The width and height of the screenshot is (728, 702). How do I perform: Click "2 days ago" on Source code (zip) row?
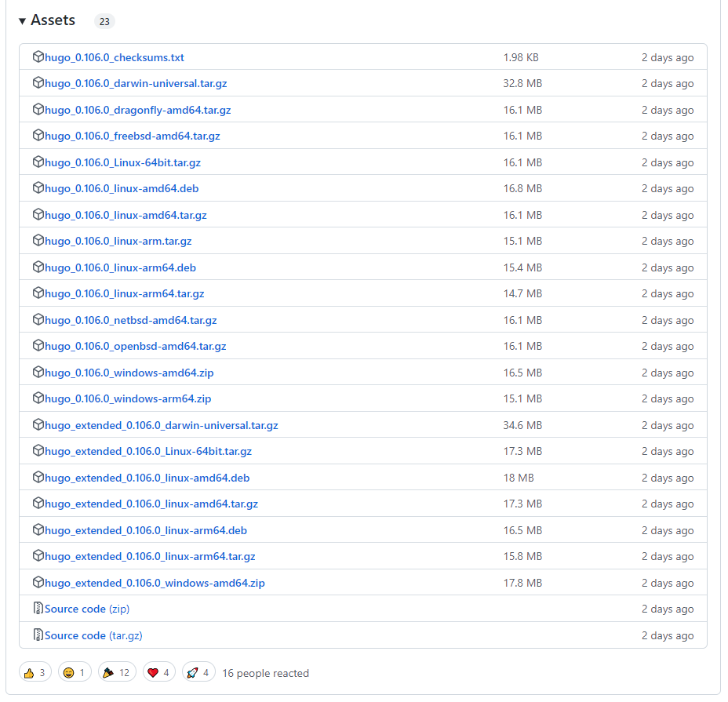(668, 609)
